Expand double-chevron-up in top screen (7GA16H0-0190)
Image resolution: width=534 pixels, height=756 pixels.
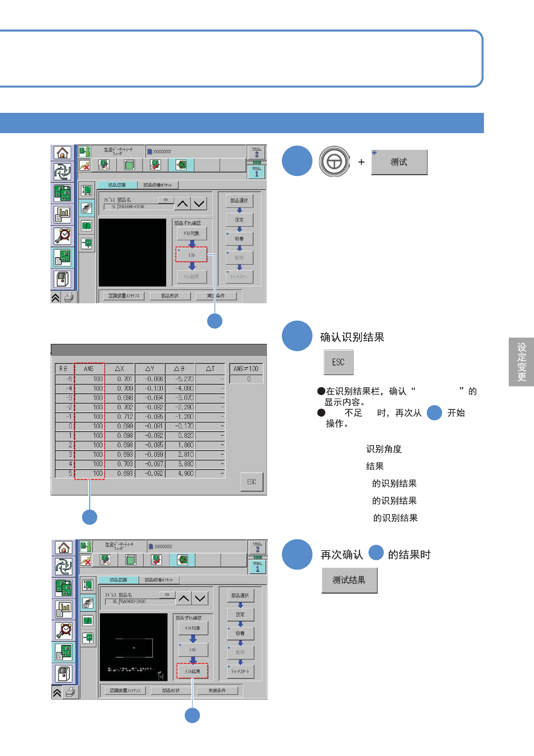(x=56, y=297)
